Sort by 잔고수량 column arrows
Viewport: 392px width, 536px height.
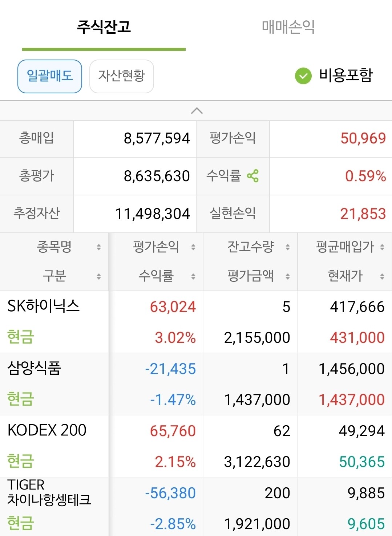click(x=288, y=247)
